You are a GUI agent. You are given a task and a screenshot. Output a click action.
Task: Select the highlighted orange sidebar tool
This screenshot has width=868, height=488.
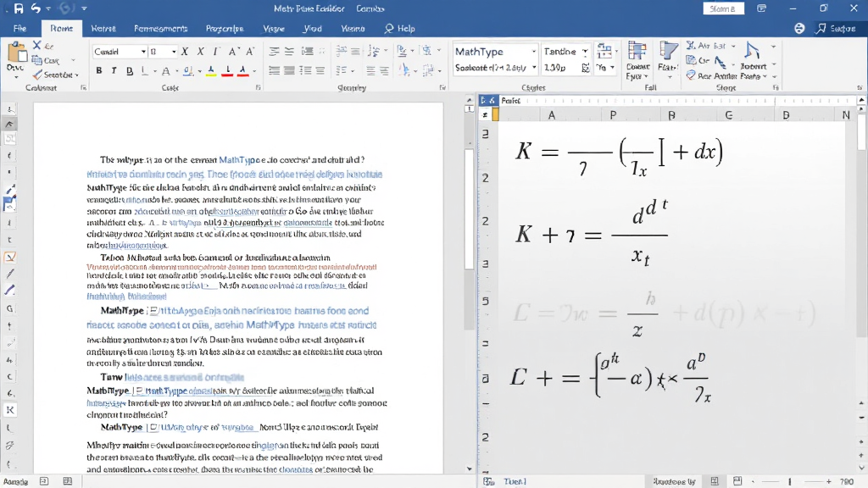tap(10, 258)
